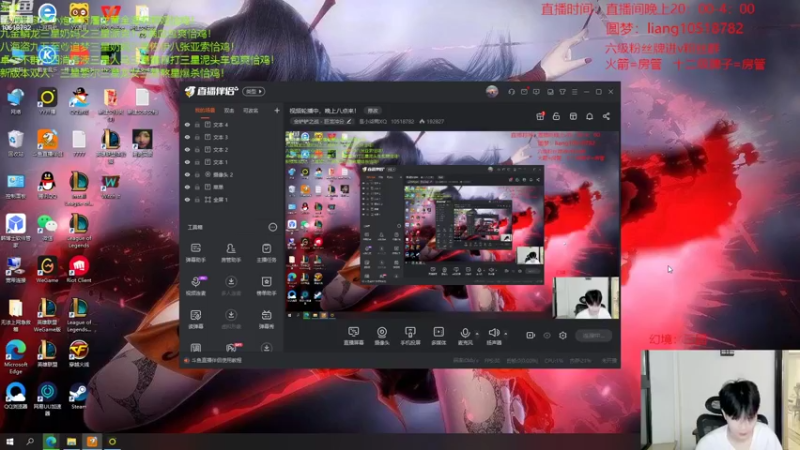
Task: Click the stream preview area
Action: click(452, 226)
